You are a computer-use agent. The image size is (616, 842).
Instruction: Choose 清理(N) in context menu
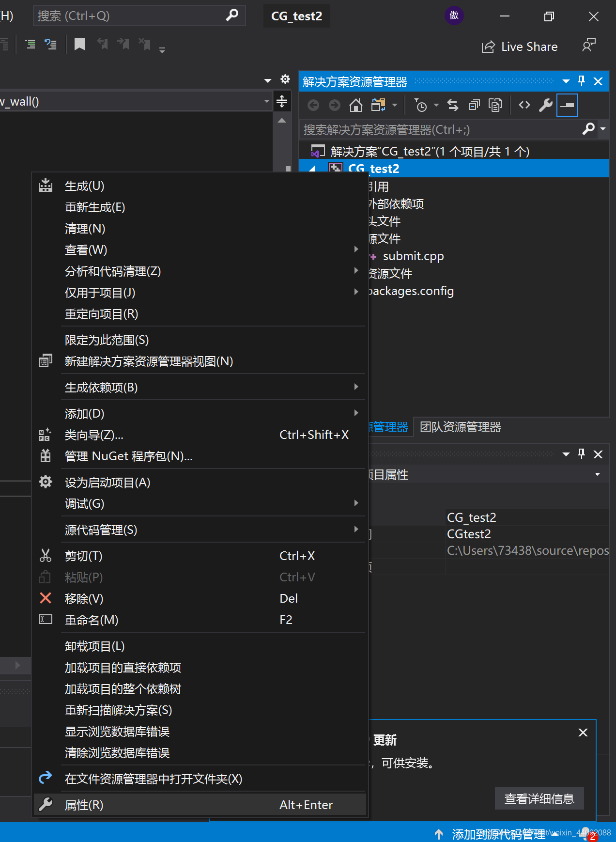pyautogui.click(x=199, y=229)
